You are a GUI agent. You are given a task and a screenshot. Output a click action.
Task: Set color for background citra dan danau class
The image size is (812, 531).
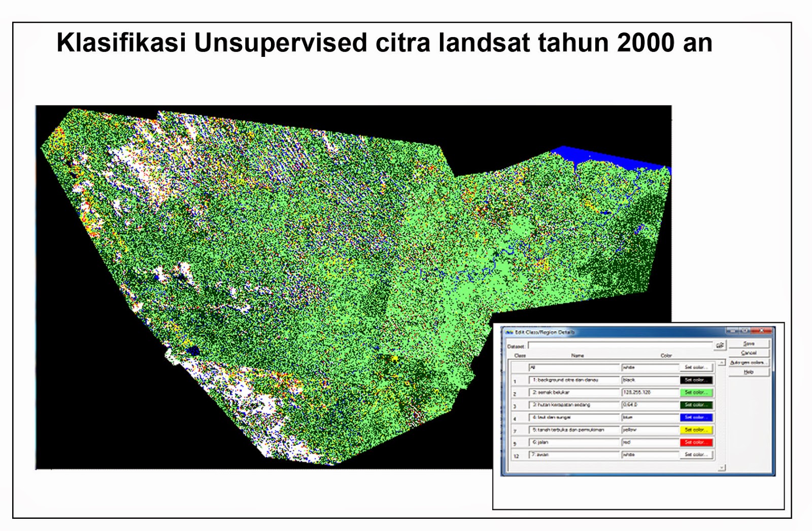(x=696, y=381)
